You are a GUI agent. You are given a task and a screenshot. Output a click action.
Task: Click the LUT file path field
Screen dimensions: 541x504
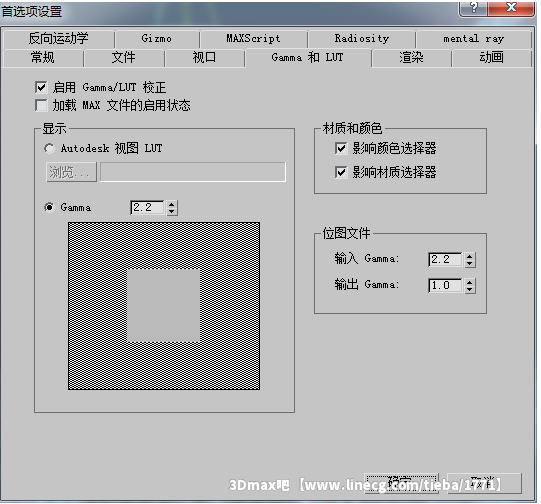click(x=193, y=172)
